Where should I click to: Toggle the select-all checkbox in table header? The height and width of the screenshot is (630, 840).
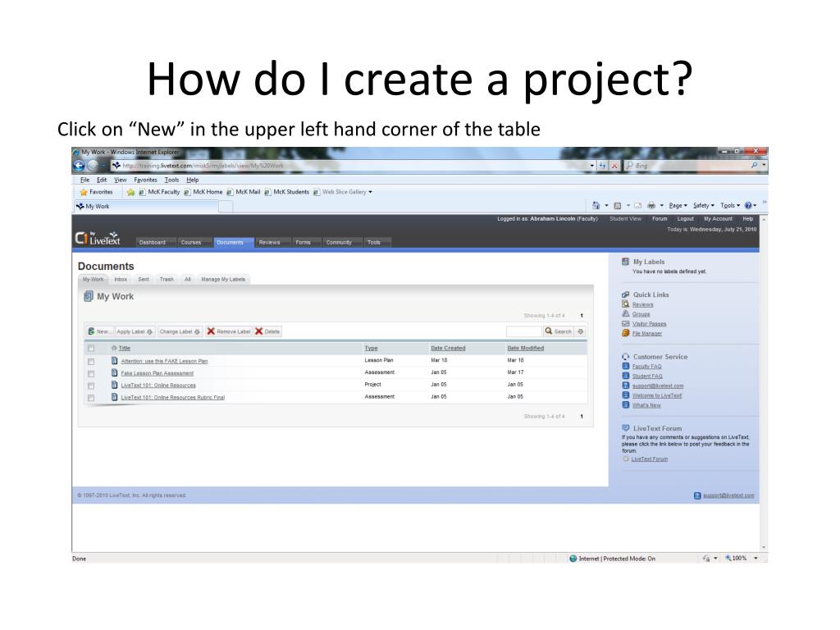[x=91, y=348]
